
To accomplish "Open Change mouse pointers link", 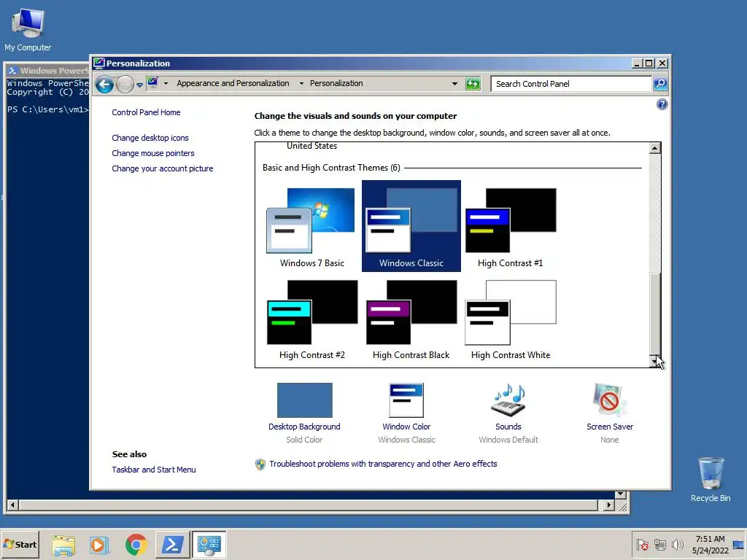I will pyautogui.click(x=153, y=153).
